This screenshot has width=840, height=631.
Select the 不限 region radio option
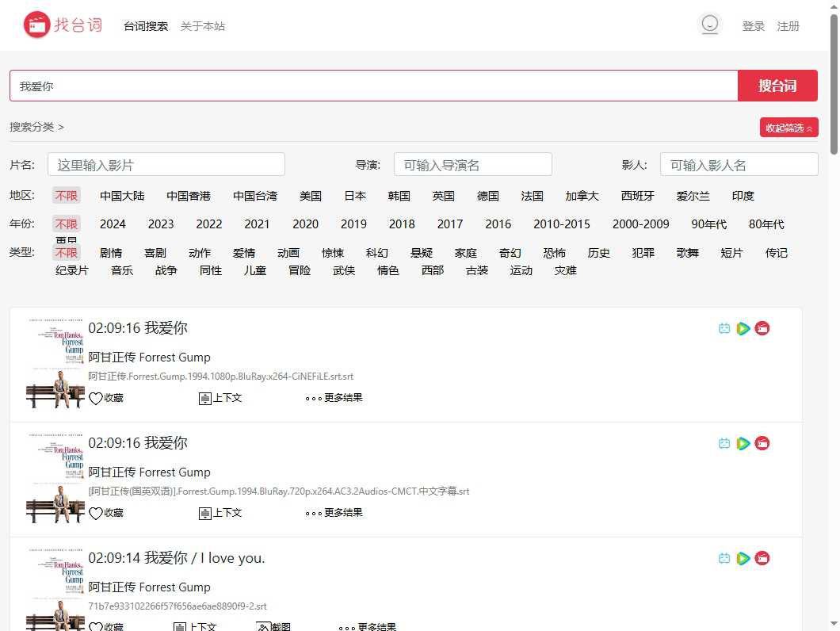[x=66, y=195]
